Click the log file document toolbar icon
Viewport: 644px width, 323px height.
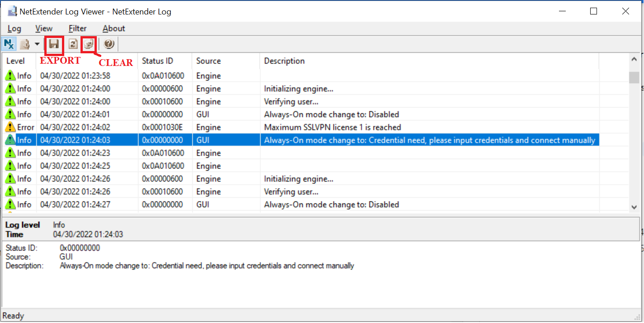[x=24, y=44]
